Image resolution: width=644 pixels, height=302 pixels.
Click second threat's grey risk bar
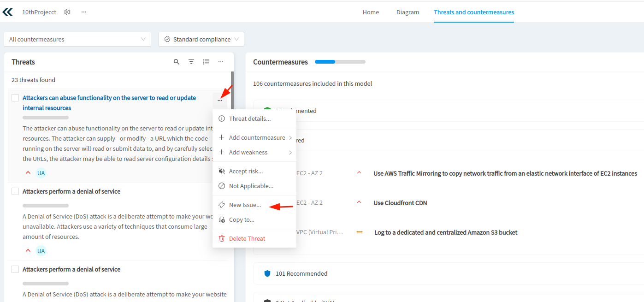[46, 206]
